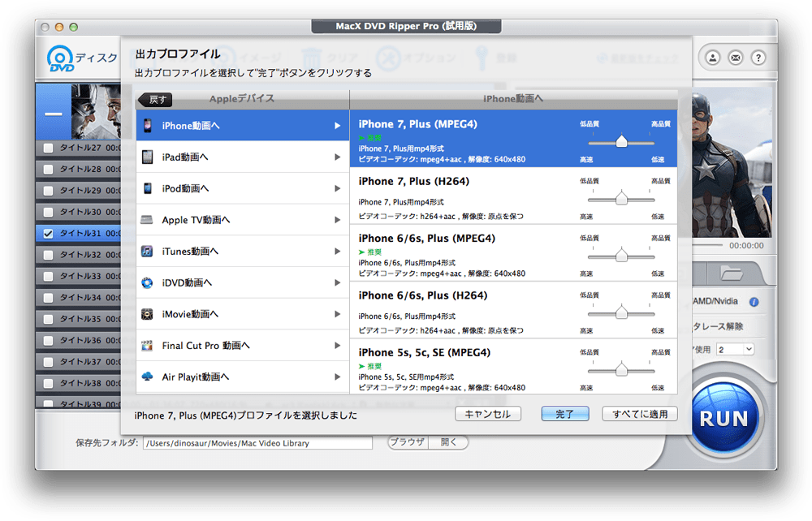Expand the Apple TV動画へ arrow
This screenshot has height=521, width=812.
pyautogui.click(x=337, y=220)
